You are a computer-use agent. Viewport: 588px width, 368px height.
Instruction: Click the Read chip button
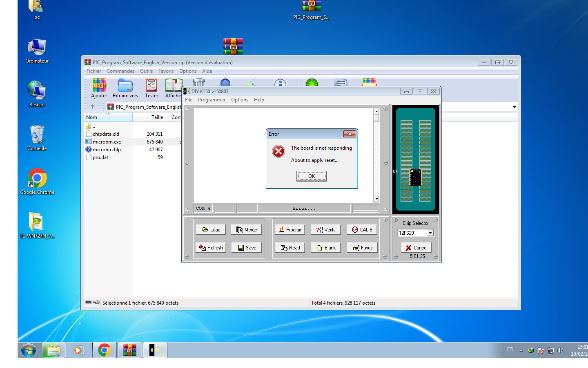pos(290,248)
